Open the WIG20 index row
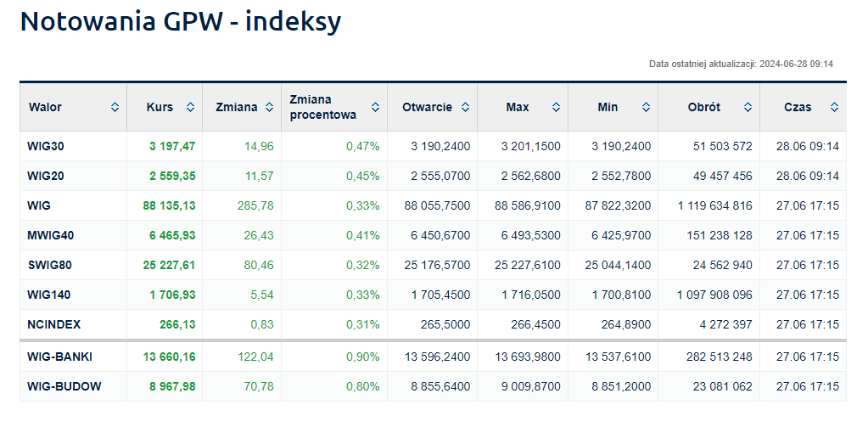 point(46,176)
